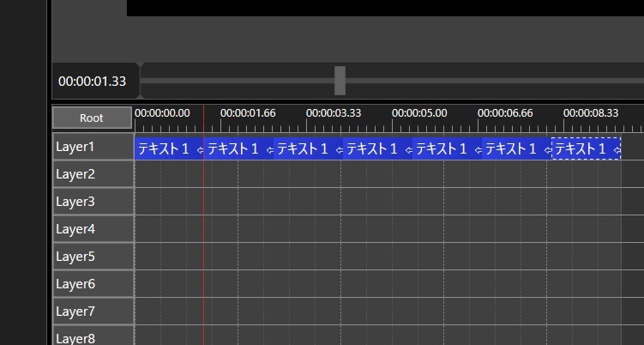This screenshot has height=345, width=644.
Task: Select the Layer2 header
Action: (93, 174)
